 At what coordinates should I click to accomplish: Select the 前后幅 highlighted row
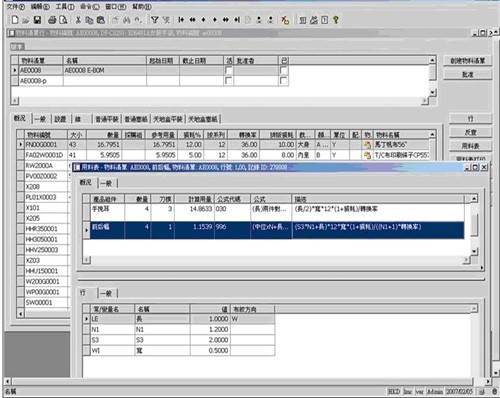[274, 230]
